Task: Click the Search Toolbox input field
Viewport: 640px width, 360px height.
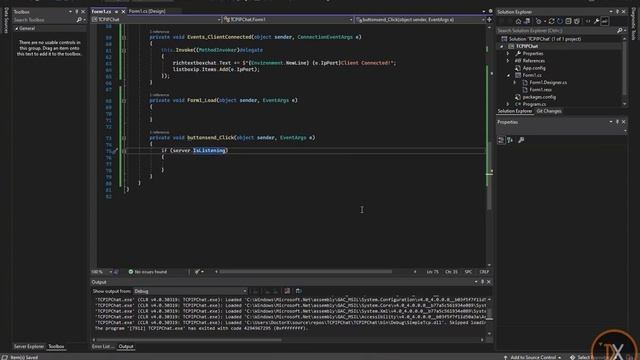Action: (44, 20)
